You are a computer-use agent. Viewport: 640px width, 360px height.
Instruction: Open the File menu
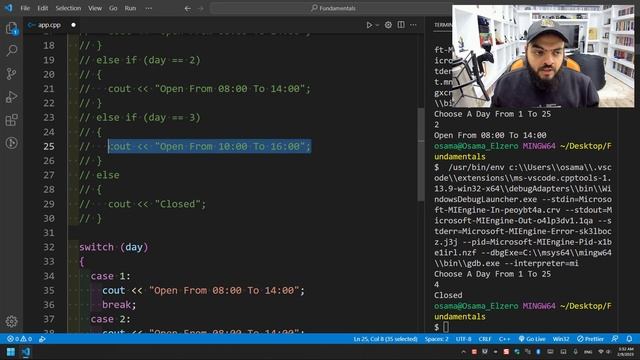[x=25, y=8]
